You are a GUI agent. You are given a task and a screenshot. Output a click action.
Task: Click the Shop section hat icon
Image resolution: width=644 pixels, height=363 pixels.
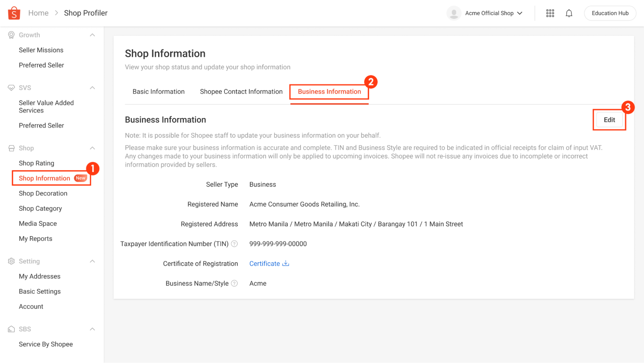coord(11,148)
